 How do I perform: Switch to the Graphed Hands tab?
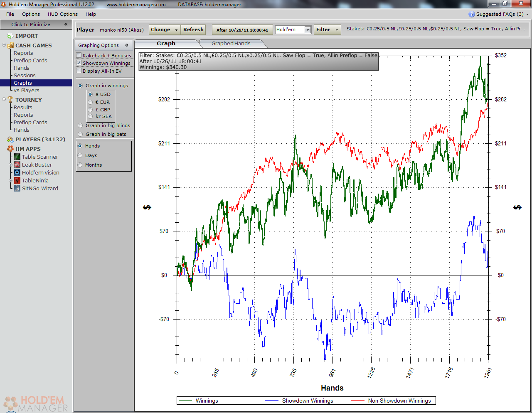[231, 44]
